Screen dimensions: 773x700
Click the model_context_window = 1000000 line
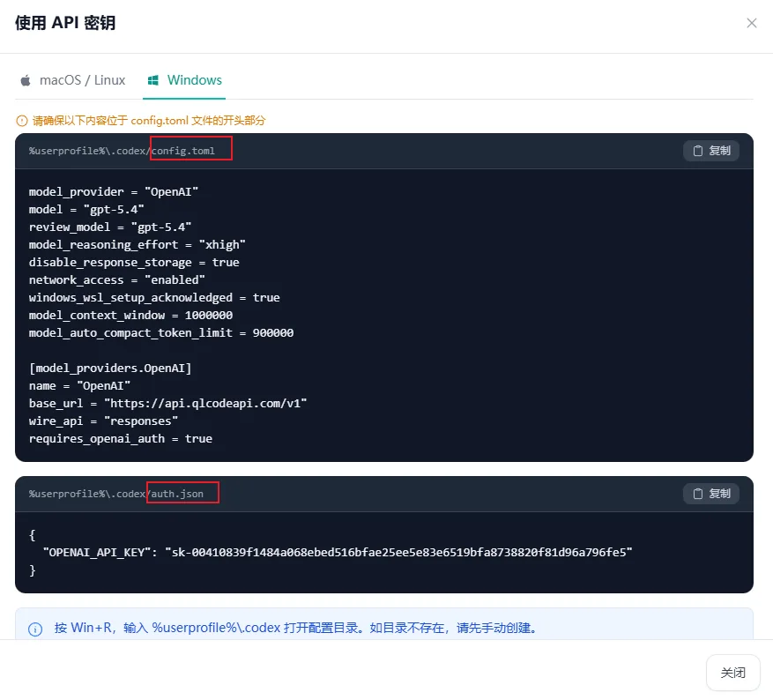point(130,316)
